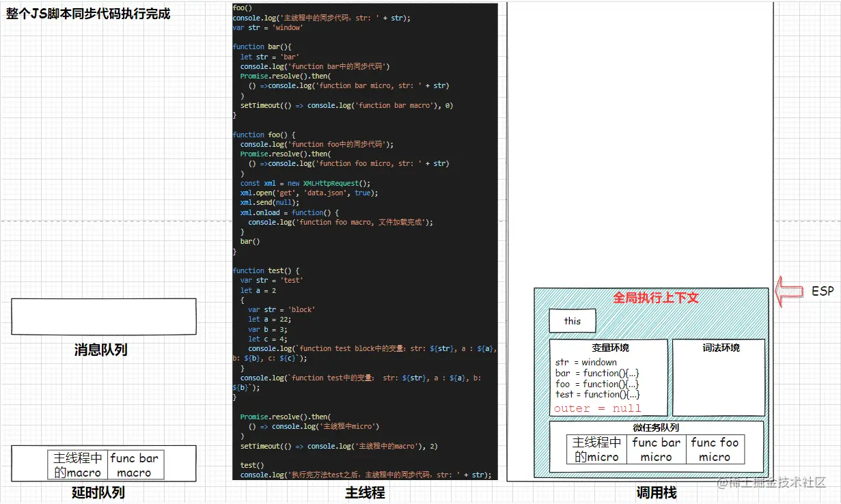This screenshot has width=841, height=504.
Task: Select the 主线程中的micro cell in 微任务队列
Action: pyautogui.click(x=596, y=449)
